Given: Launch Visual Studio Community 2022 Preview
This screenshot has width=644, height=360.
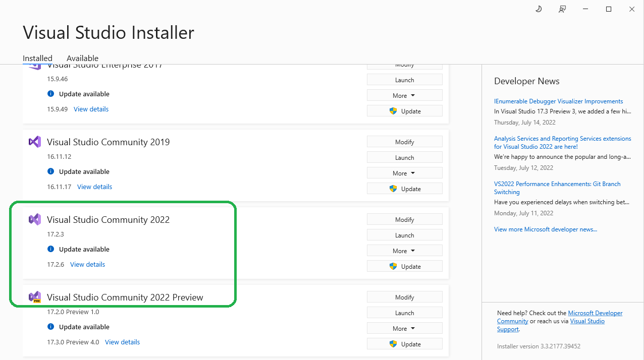Looking at the screenshot, I should tap(405, 313).
